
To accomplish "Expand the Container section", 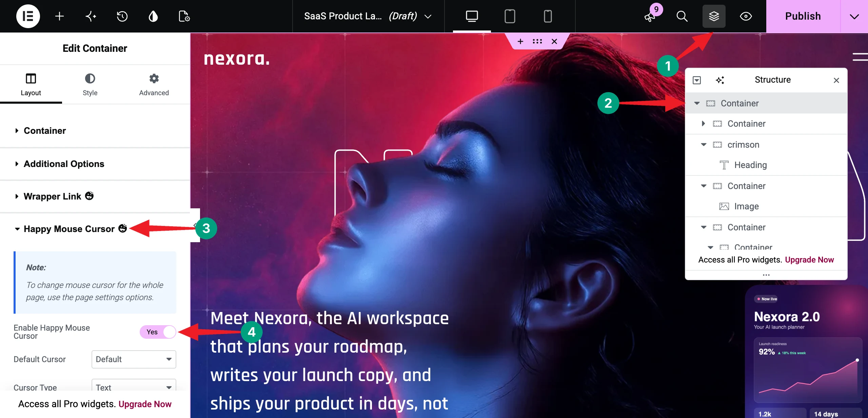I will (95, 130).
